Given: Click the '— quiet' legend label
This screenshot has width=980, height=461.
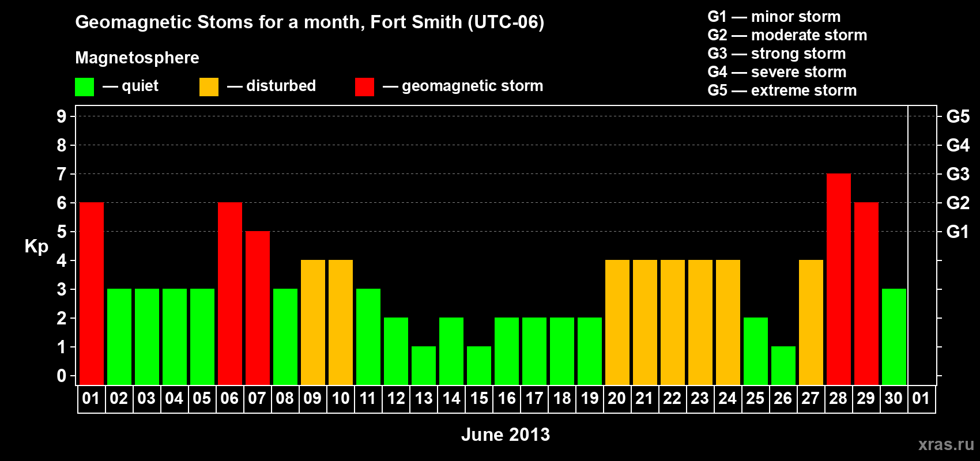Looking at the screenshot, I should 130,86.
